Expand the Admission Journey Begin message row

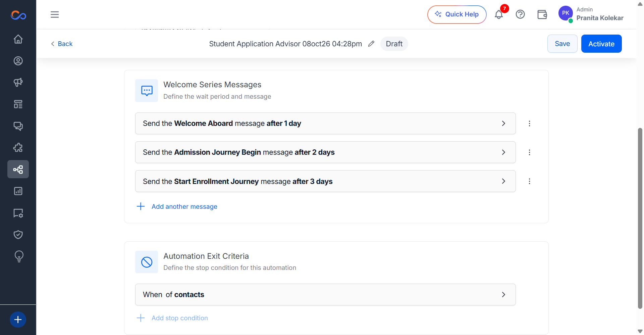point(325,152)
